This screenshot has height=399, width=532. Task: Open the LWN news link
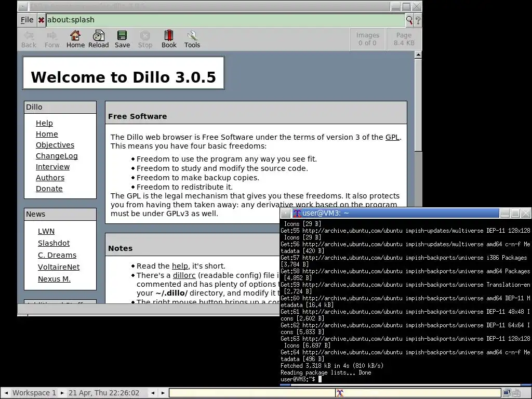(x=46, y=231)
